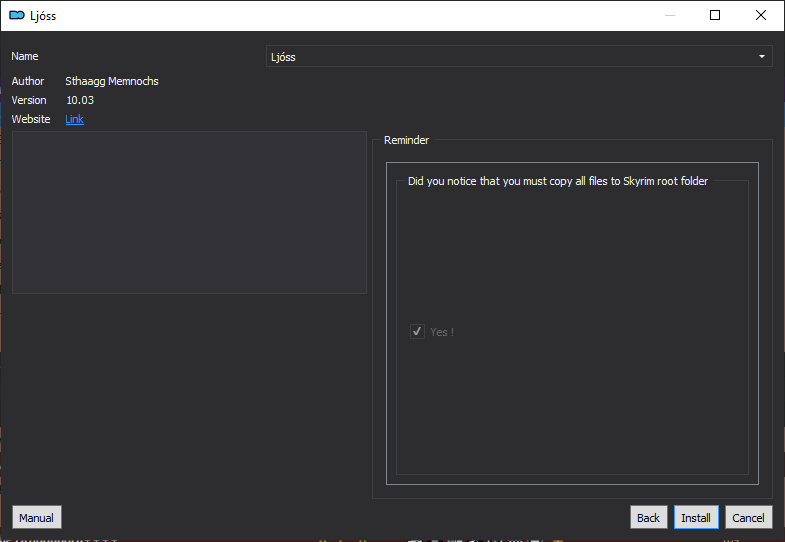Screen dimensions: 785x542
Task: Click the Mod Organizer icon in title bar
Action: tap(17, 16)
